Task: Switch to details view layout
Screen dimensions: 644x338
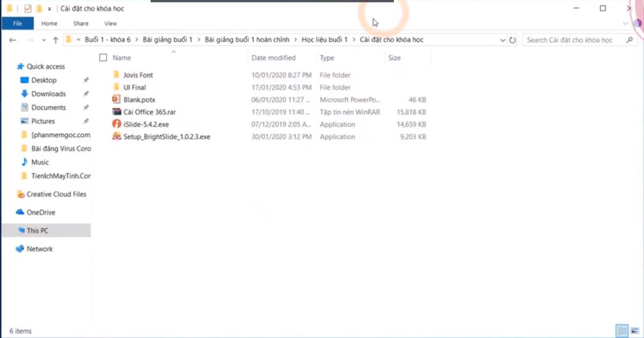Action: coord(622,330)
